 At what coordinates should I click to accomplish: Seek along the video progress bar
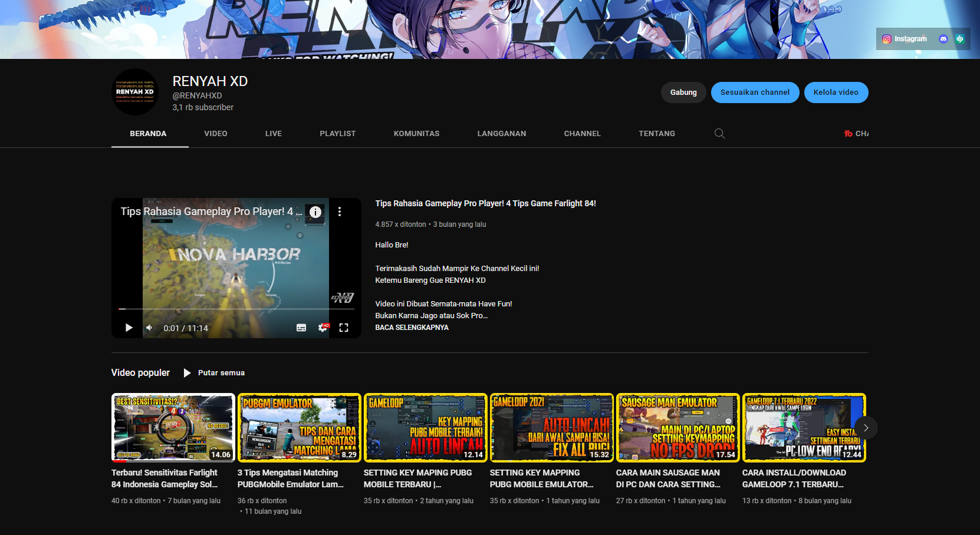(236, 309)
